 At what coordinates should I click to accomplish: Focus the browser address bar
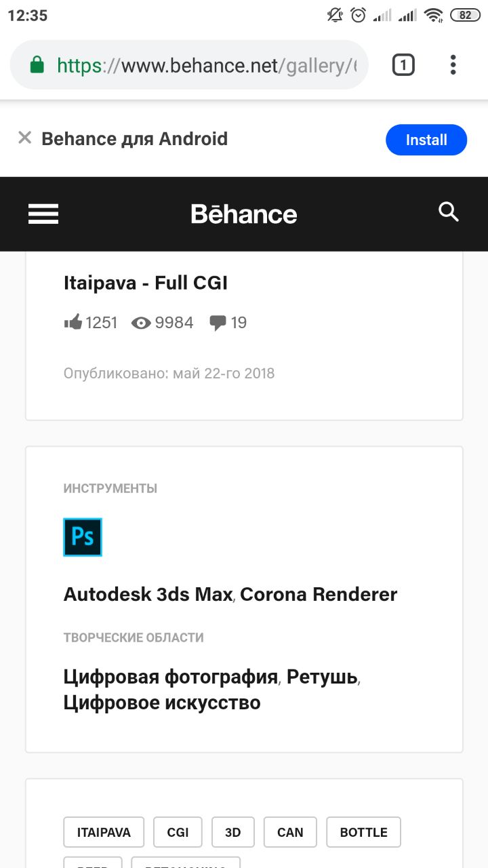pos(203,65)
